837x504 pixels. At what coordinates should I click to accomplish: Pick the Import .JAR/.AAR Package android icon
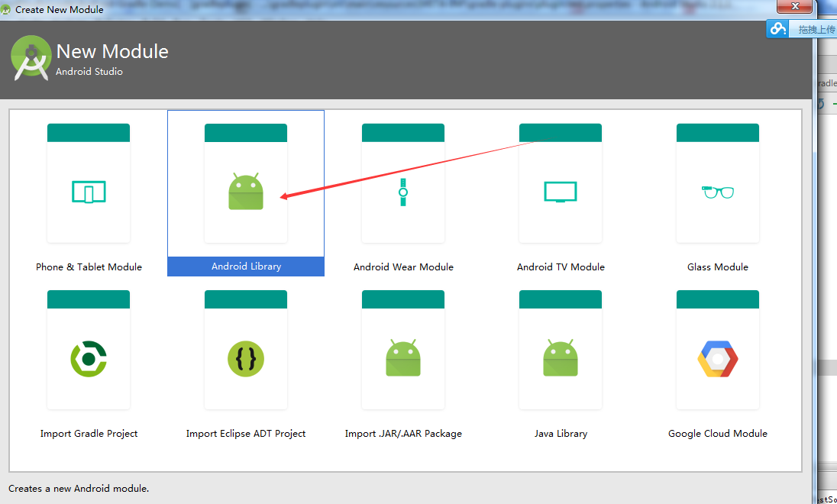click(x=403, y=357)
